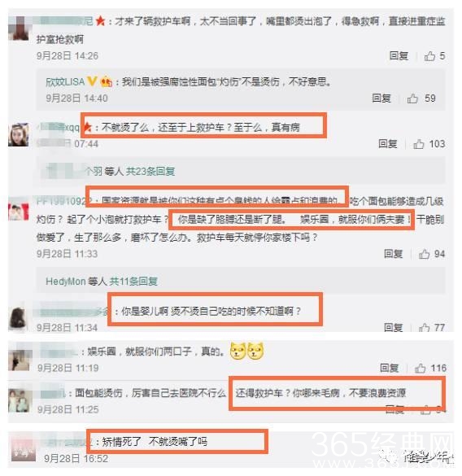Like 欣奴LISA's reply with 59 likes
Image resolution: width=462 pixels, height=476 pixels.
(412, 98)
